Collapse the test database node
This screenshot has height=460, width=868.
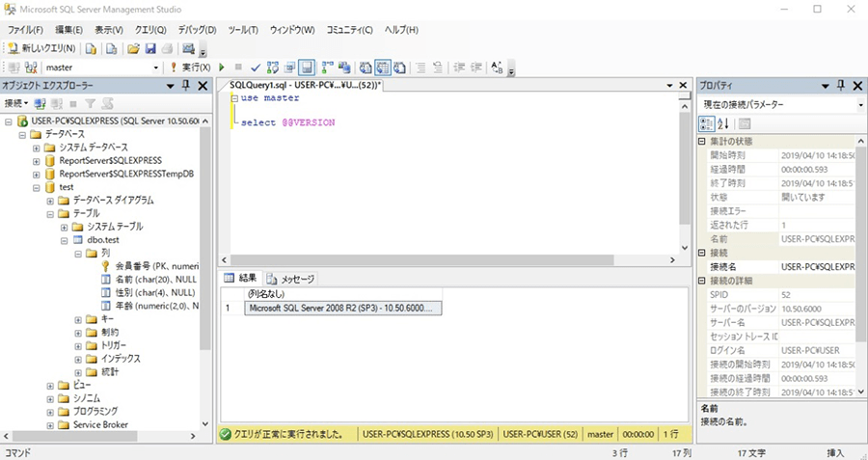point(36,187)
